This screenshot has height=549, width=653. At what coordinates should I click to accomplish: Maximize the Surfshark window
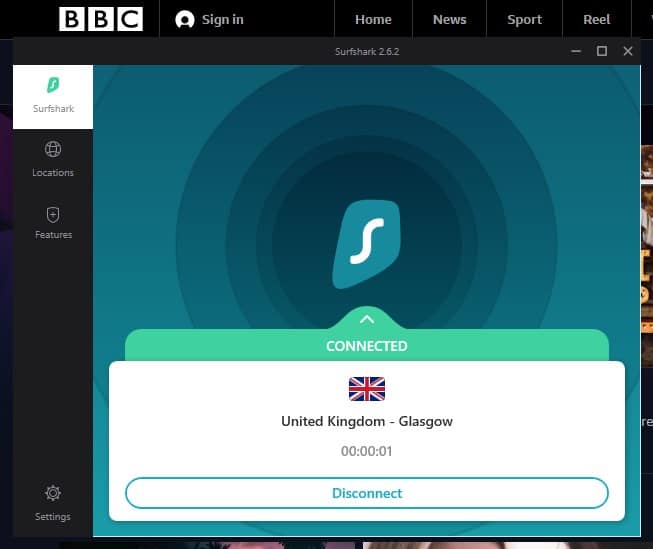[x=602, y=51]
